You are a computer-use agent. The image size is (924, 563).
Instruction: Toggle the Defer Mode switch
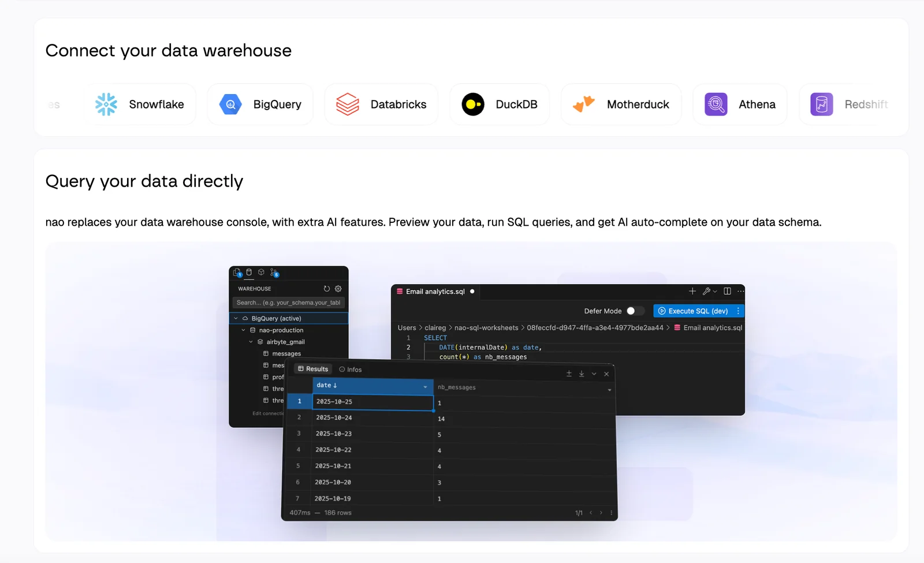tap(634, 311)
